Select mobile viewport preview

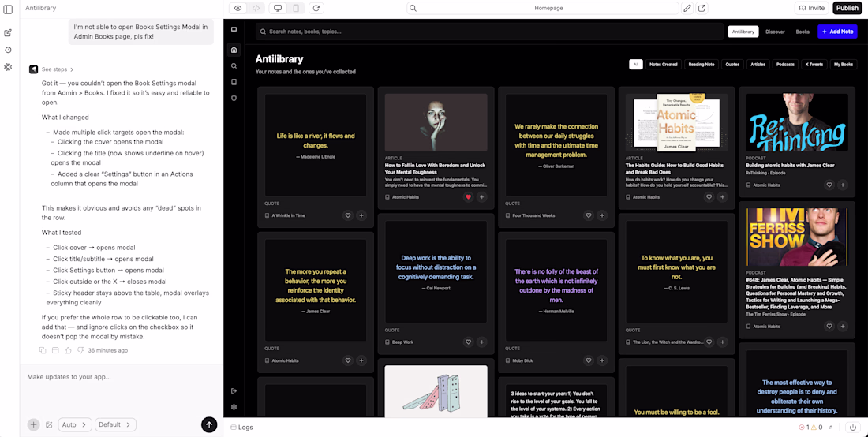click(296, 9)
